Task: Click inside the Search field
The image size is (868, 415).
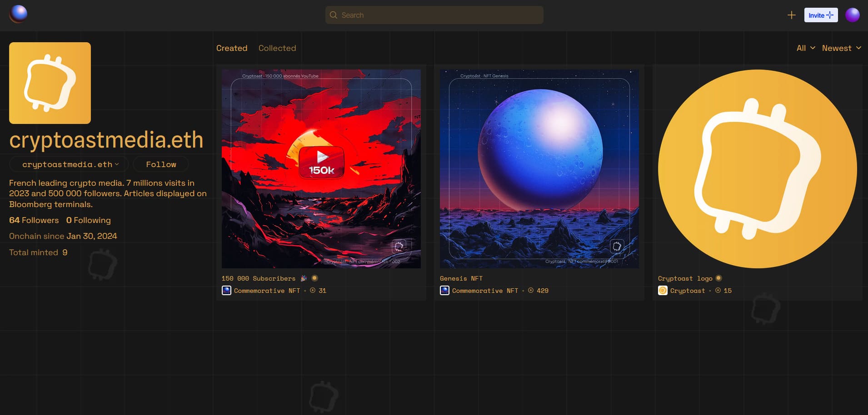Action: [x=434, y=15]
